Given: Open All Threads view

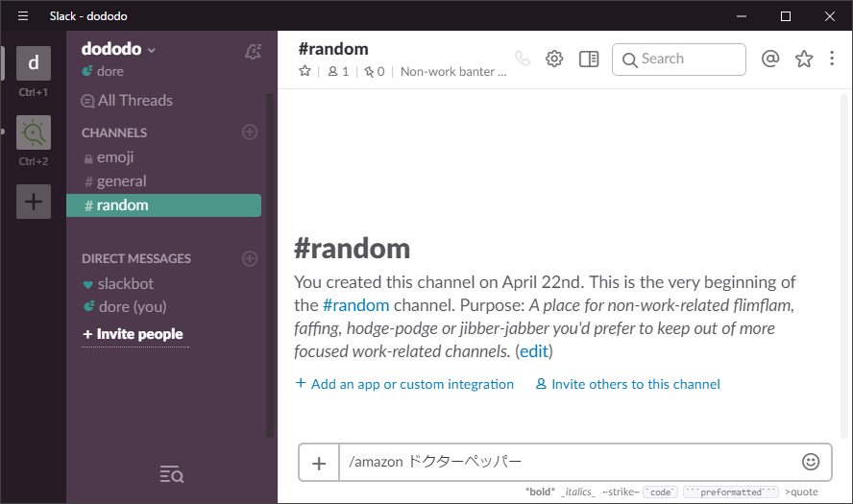Looking at the screenshot, I should pyautogui.click(x=134, y=101).
